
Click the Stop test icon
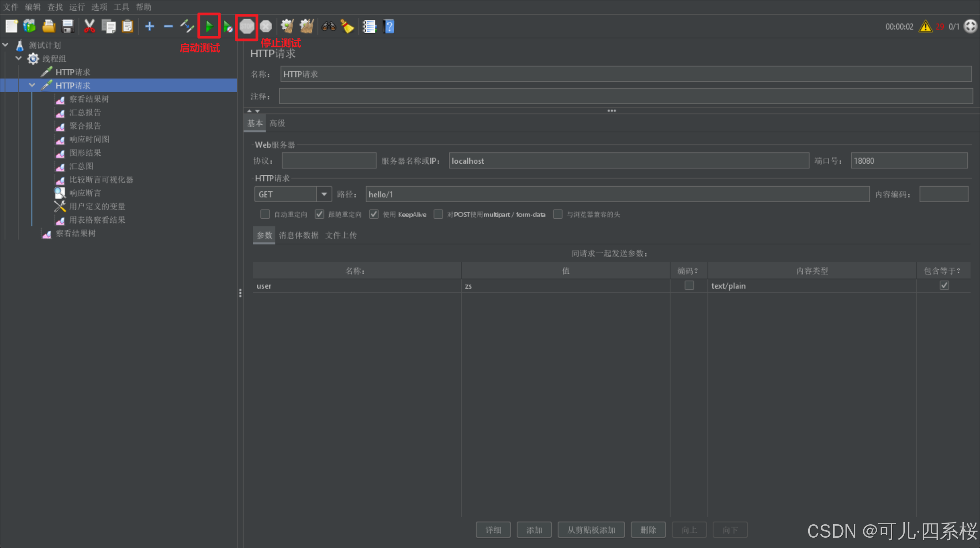(247, 26)
